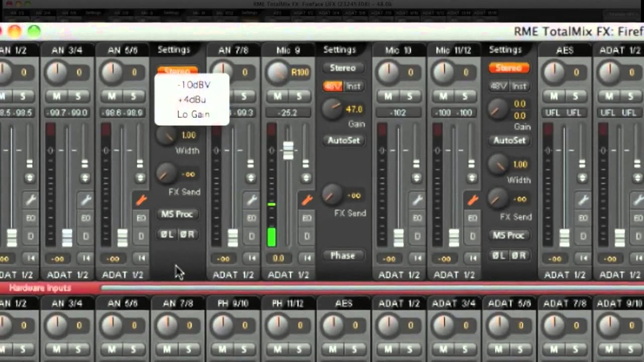This screenshot has height=362, width=644.
Task: Click the Mic 9 channel name label
Action: 288,50
